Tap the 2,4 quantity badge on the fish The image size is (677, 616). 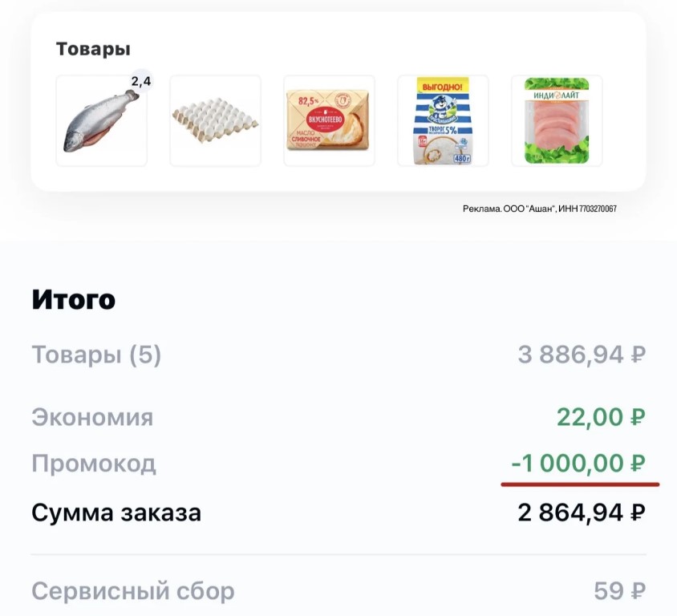point(140,81)
